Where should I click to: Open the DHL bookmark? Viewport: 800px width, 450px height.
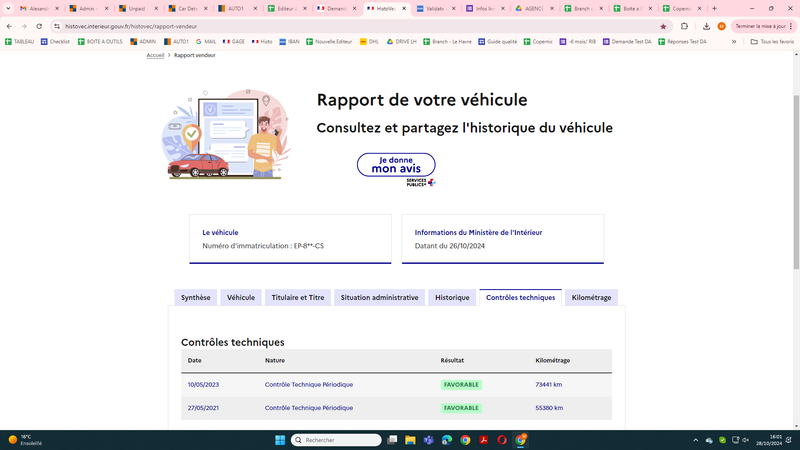[369, 41]
